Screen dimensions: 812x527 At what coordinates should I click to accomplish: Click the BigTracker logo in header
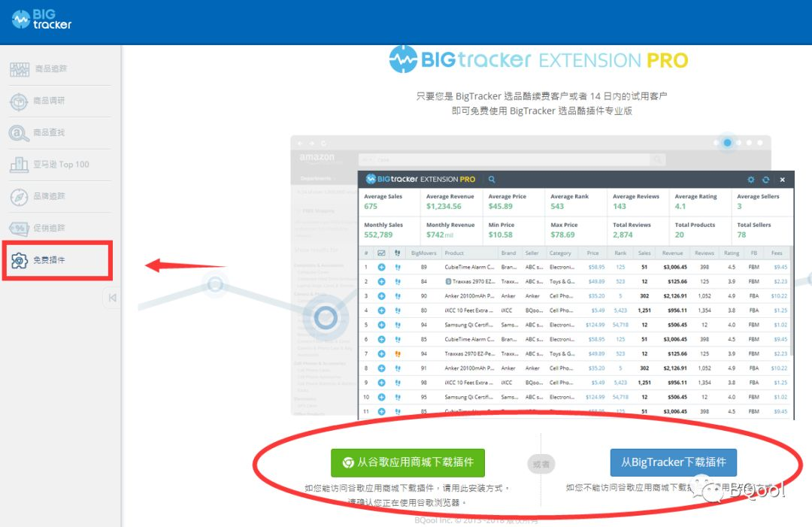41,19
